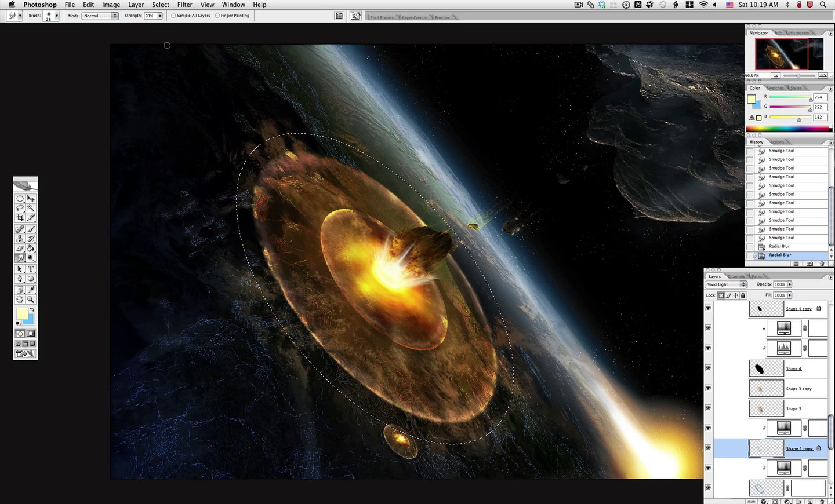Select the Hand tool

(x=20, y=300)
